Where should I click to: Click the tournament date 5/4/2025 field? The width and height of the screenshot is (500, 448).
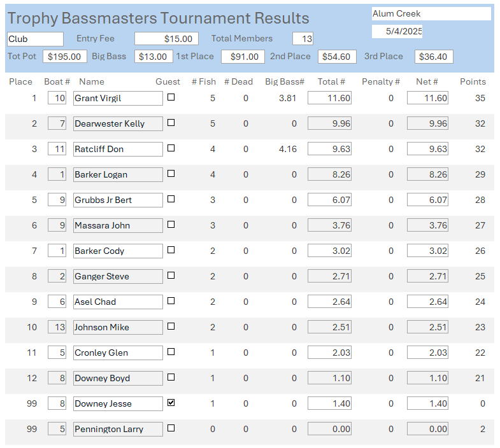click(397, 31)
